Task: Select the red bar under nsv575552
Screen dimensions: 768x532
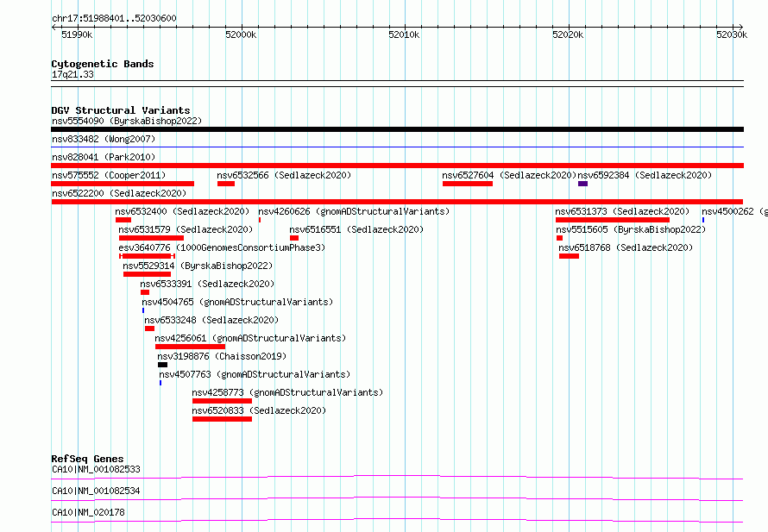Action: click(x=123, y=184)
